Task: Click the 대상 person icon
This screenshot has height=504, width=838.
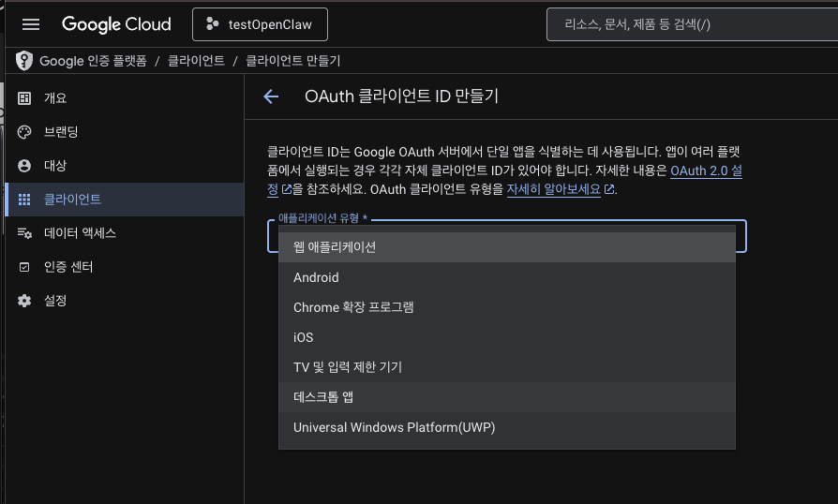Action: 24,166
